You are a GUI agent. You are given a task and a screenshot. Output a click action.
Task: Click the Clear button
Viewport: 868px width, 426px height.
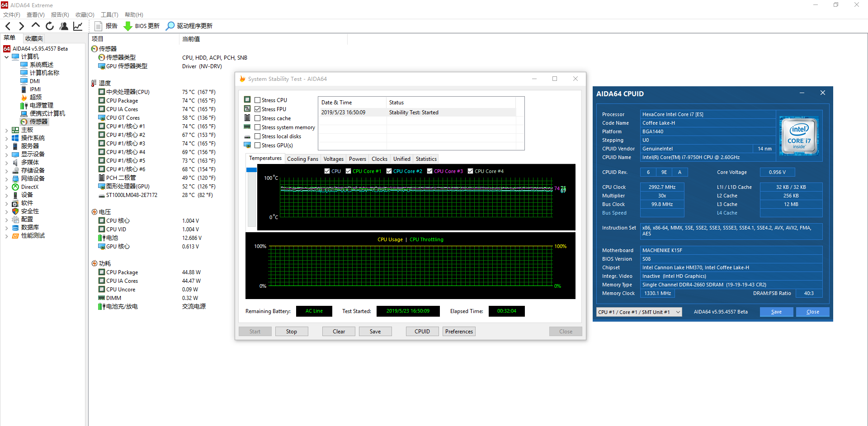tap(339, 332)
